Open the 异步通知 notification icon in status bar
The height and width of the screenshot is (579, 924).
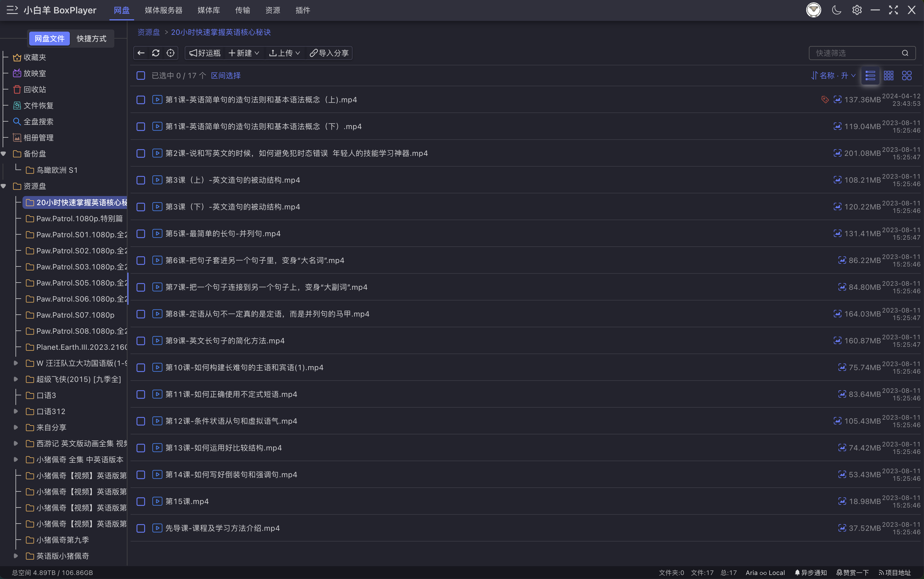coord(797,573)
